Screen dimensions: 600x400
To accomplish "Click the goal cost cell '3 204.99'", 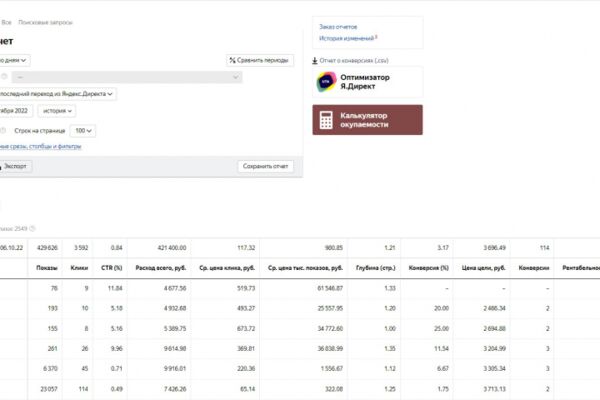I will point(494,348).
